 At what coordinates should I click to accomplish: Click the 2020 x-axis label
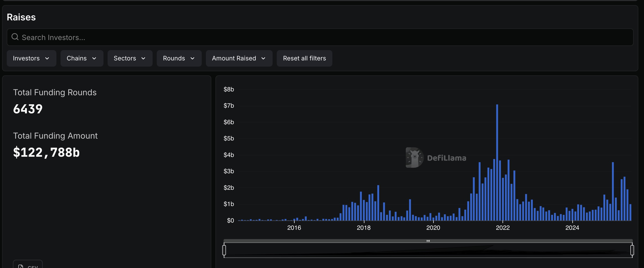(433, 228)
